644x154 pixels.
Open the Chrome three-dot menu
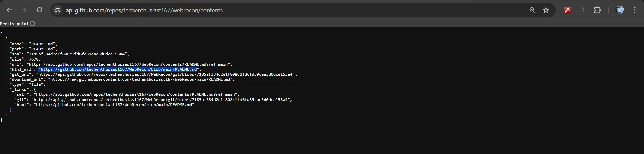635,10
